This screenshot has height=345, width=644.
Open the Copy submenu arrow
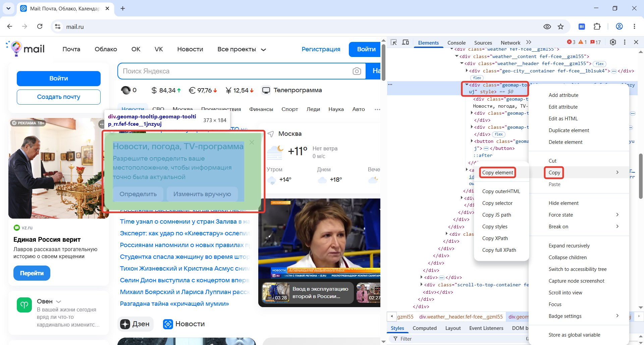(x=618, y=172)
